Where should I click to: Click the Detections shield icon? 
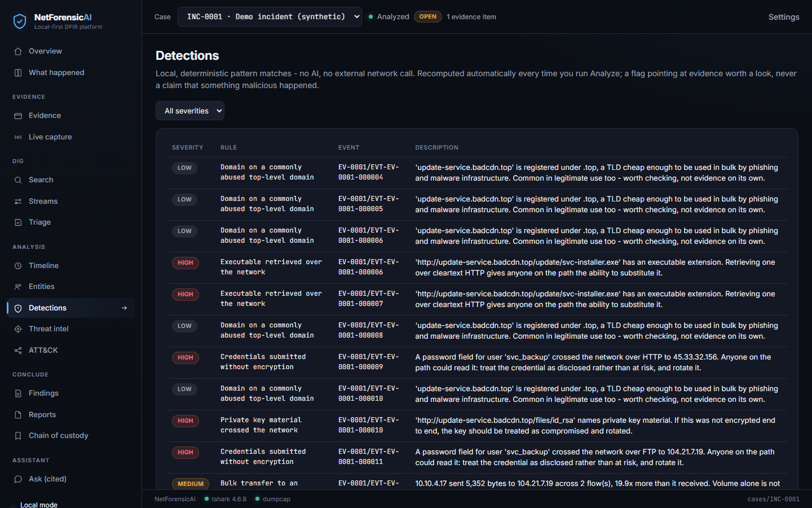click(18, 308)
